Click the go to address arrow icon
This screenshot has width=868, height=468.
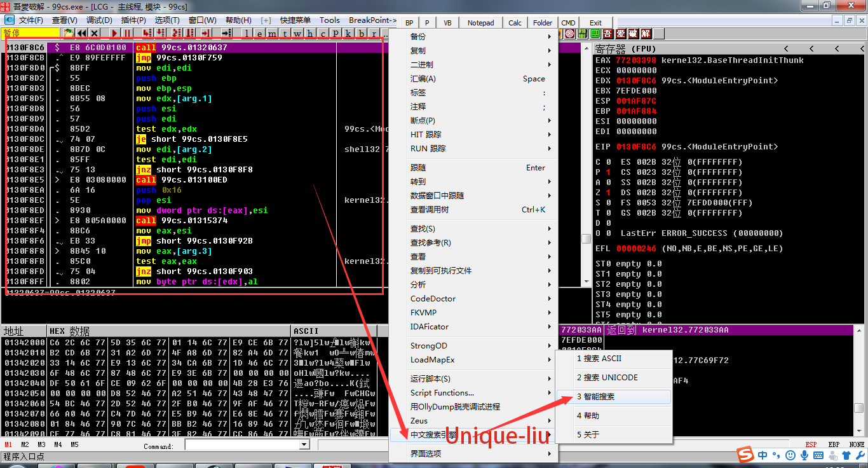click(x=227, y=33)
